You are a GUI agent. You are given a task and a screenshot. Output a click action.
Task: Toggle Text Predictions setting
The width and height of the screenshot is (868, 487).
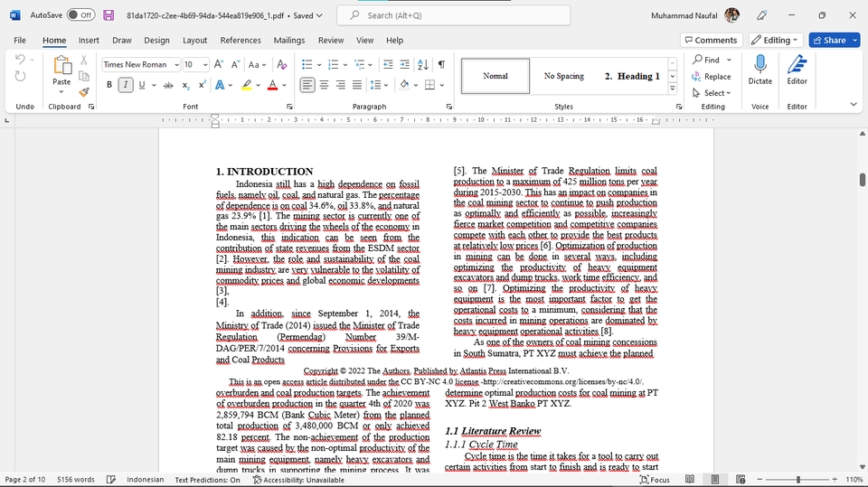[x=208, y=480]
